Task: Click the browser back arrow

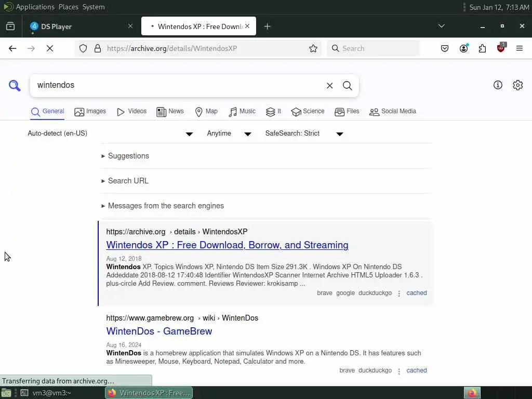Action: coord(12,48)
